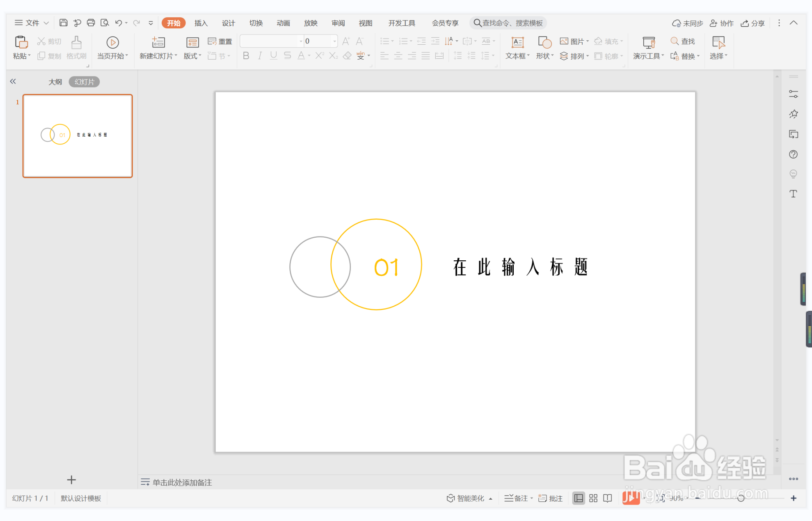Click the Replace (替换) button
The image size is (812, 521).
point(685,56)
